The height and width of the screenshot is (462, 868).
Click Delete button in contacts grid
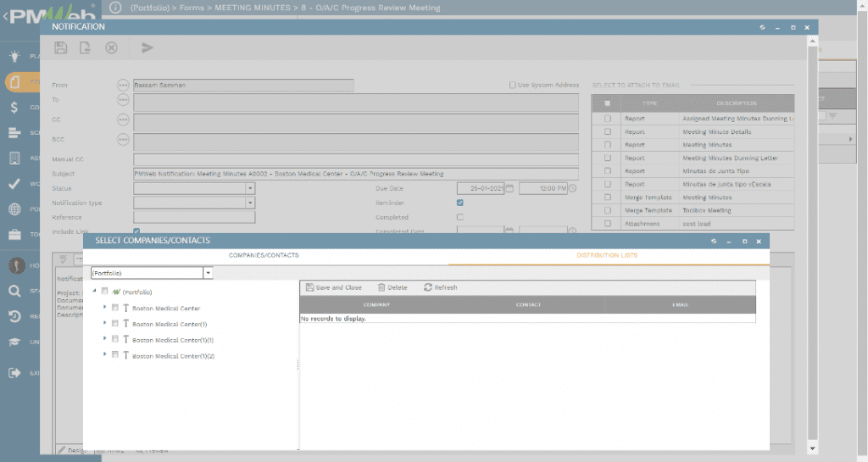point(392,287)
